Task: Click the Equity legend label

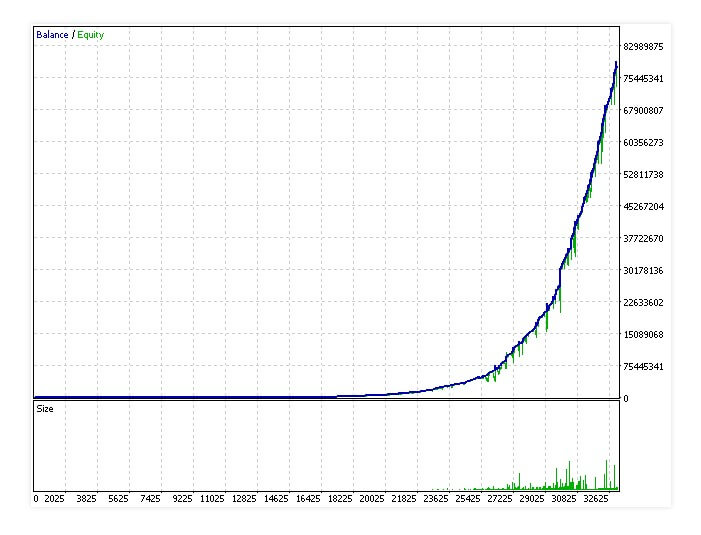Action: pyautogui.click(x=91, y=35)
